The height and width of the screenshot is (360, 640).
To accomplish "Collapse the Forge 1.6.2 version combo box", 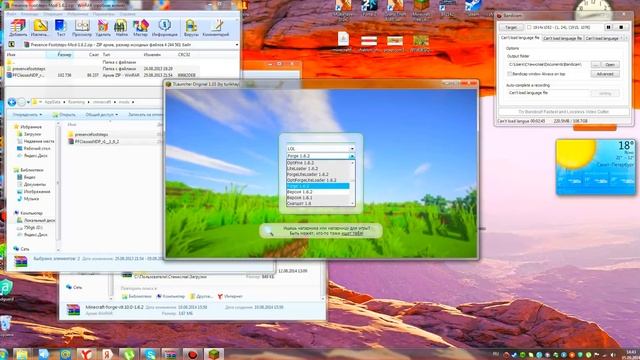I will 352,156.
